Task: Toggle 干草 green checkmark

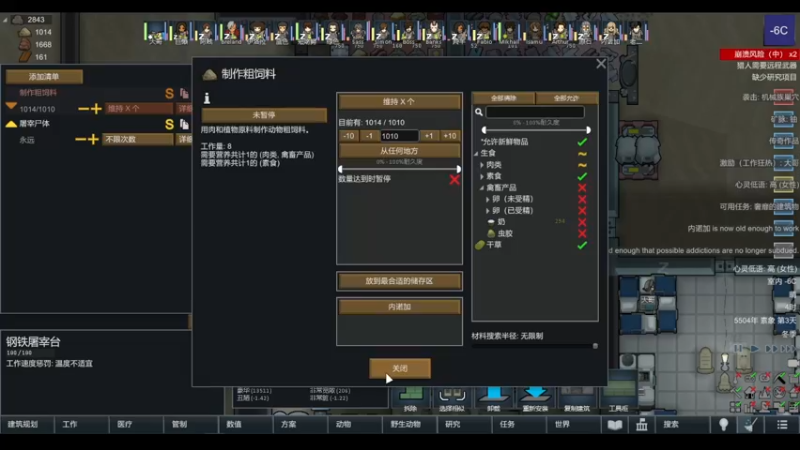Action: tap(582, 245)
